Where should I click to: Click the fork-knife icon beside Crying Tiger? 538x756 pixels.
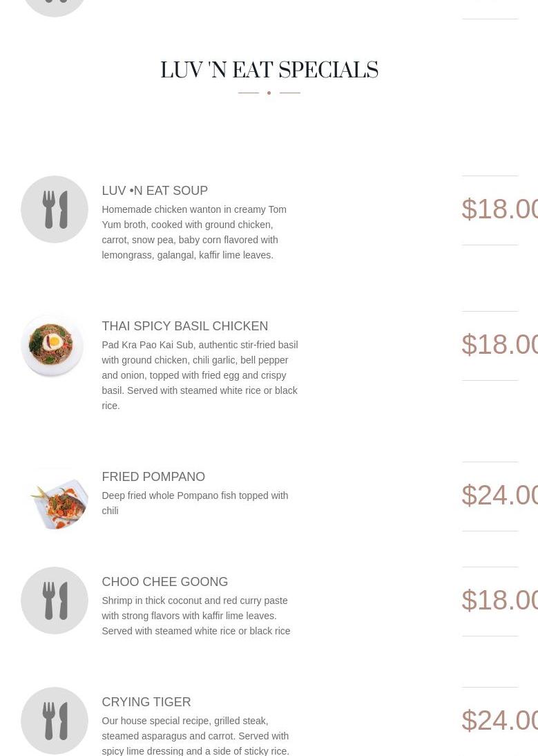[55, 721]
